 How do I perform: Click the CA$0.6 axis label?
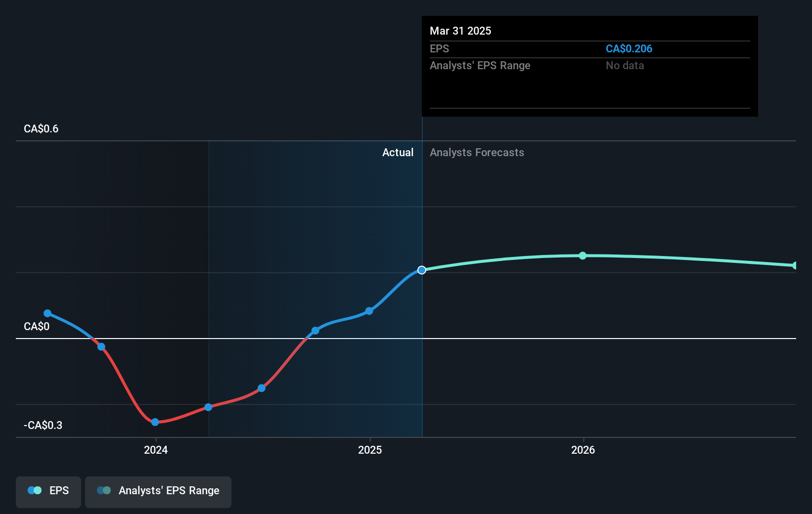[41, 128]
